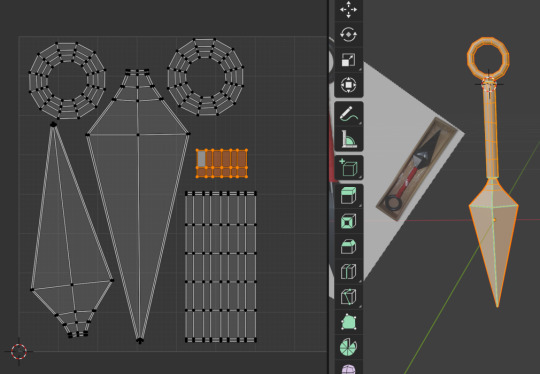
Task: Activate the Annotate pencil tool
Action: click(349, 114)
